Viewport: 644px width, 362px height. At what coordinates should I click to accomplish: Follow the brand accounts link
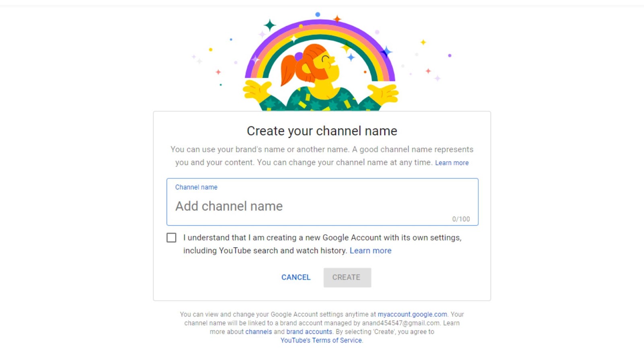(x=309, y=332)
